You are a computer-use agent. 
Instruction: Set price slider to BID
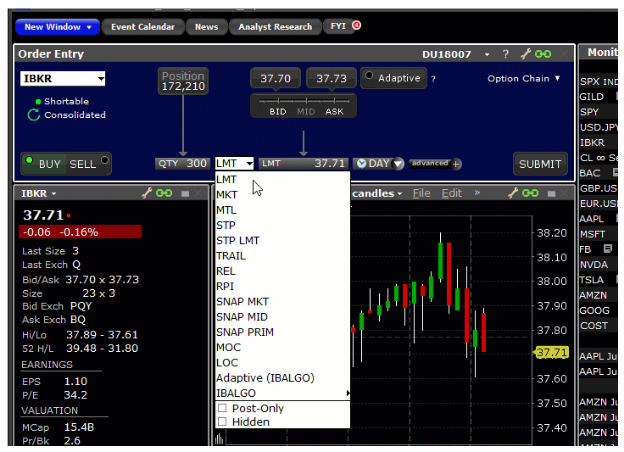(278, 111)
